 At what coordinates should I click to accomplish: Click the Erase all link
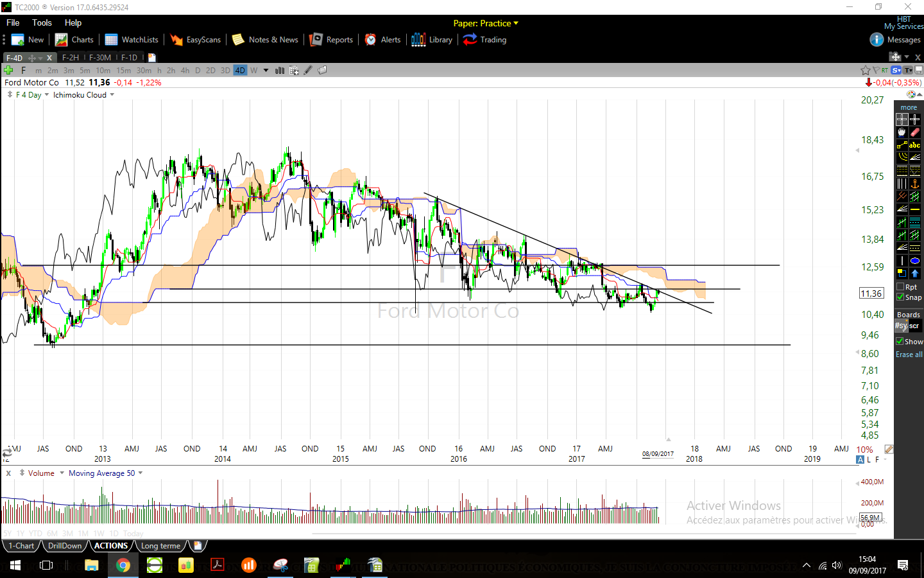(909, 355)
